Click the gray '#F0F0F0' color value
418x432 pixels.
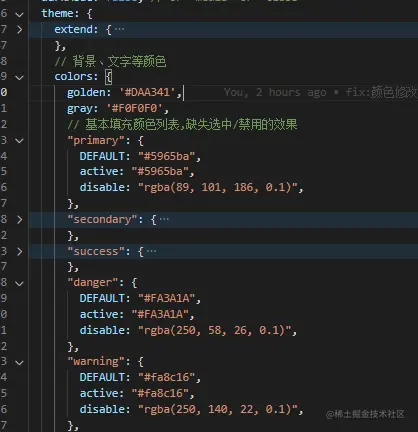[134, 108]
